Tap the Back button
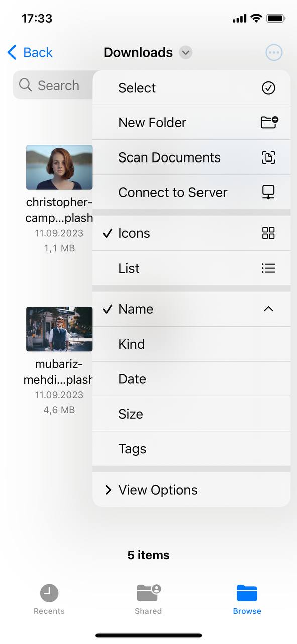Viewport: 297px width, 644px height. pyautogui.click(x=29, y=52)
